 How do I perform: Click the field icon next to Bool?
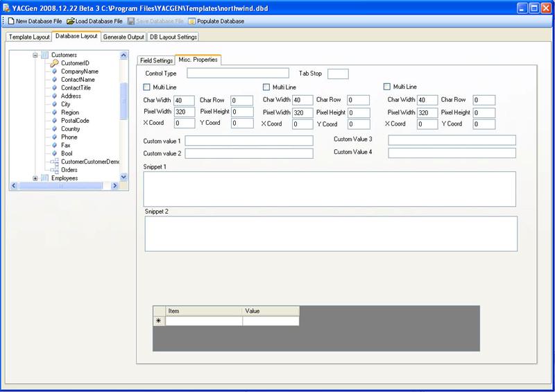[x=55, y=153]
